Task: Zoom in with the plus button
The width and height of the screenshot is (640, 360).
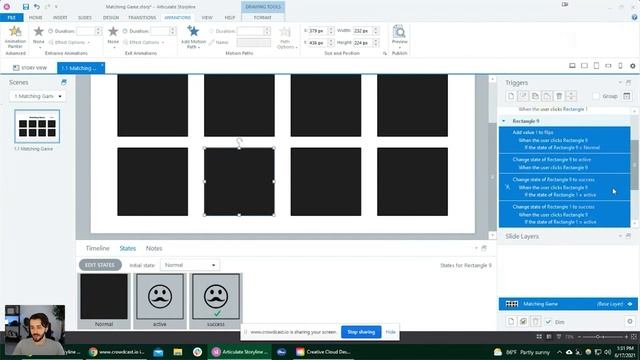Action: click(x=627, y=337)
